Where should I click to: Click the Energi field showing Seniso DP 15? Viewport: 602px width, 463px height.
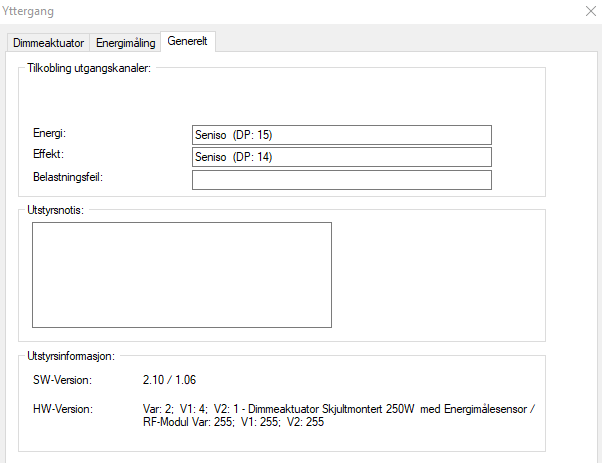(341, 135)
